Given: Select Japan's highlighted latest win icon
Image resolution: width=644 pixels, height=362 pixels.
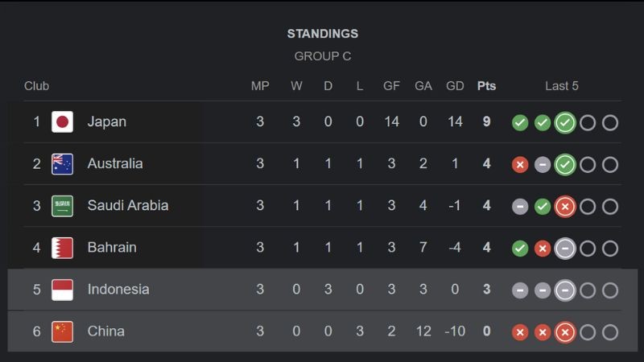Looking at the screenshot, I should pos(565,123).
